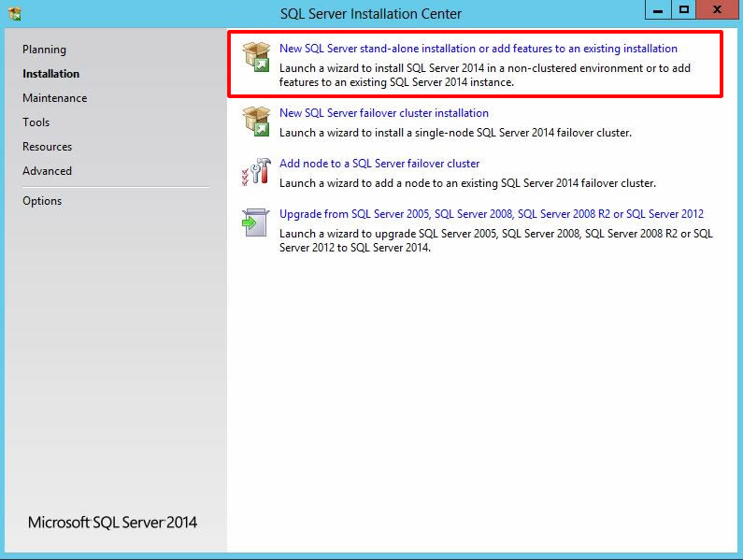Click the stand-alone installation box icon
743x560 pixels.
pyautogui.click(x=255, y=55)
